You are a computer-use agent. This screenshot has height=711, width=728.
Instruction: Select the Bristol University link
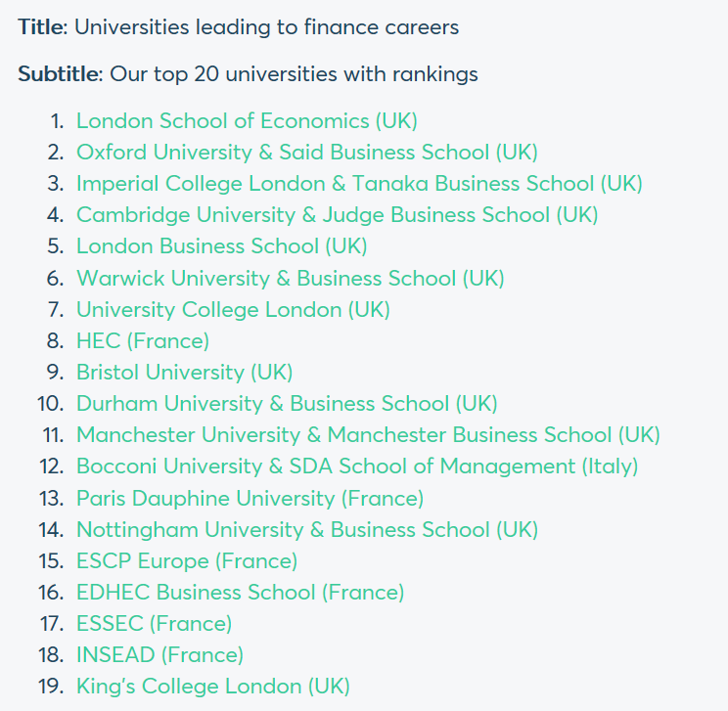[184, 373]
